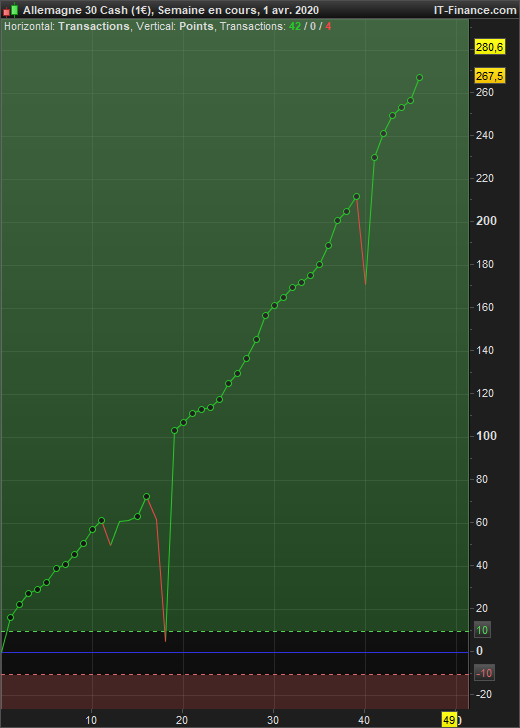Viewport: 520px width, 728px height.
Task: Click the IT-Finance.com label
Action: pos(474,10)
